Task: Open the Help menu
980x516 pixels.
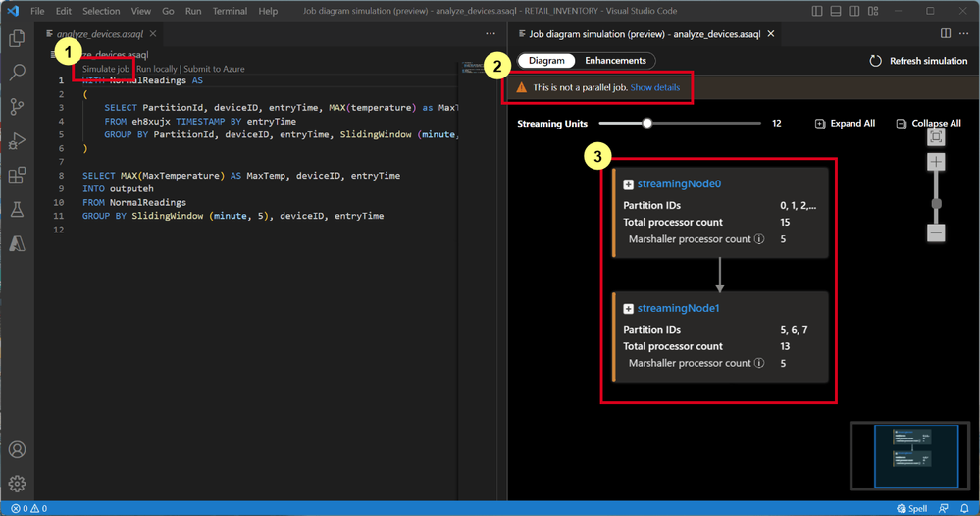Action: [268, 11]
